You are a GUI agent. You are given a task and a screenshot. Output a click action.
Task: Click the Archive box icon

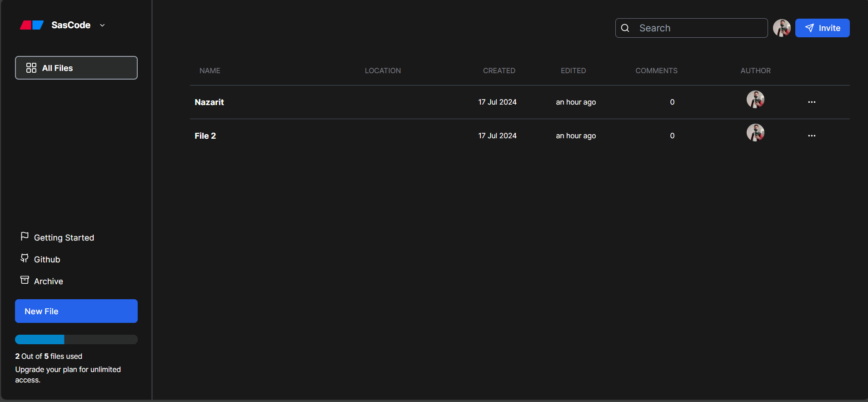pos(25,280)
